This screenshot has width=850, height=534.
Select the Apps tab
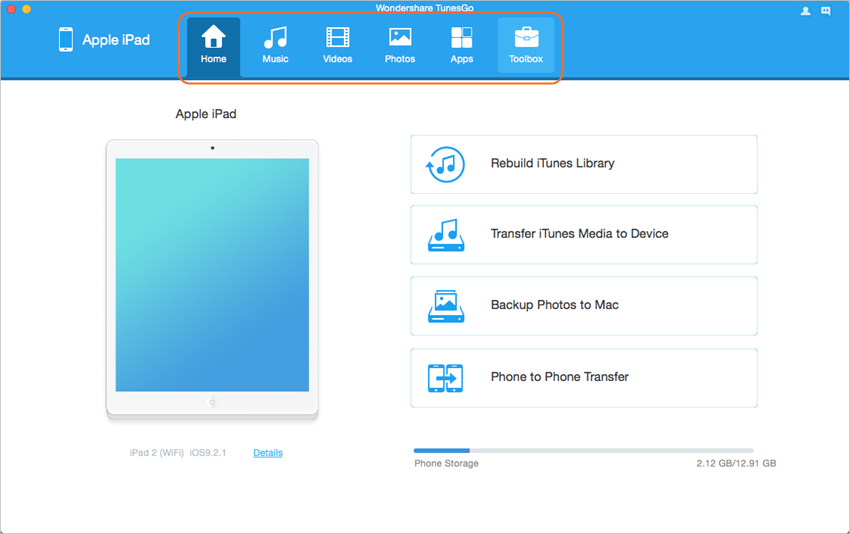tap(461, 45)
